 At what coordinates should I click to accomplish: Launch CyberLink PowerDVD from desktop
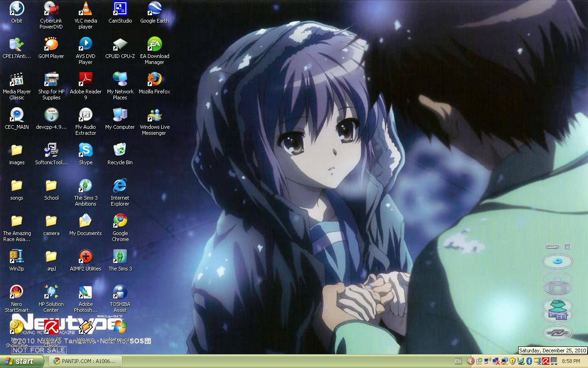(x=51, y=15)
